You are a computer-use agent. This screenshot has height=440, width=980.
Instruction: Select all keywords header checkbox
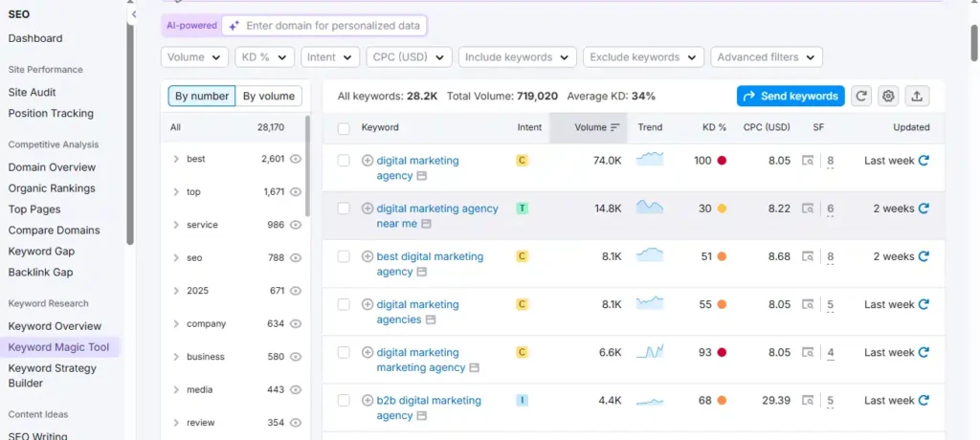pyautogui.click(x=344, y=127)
